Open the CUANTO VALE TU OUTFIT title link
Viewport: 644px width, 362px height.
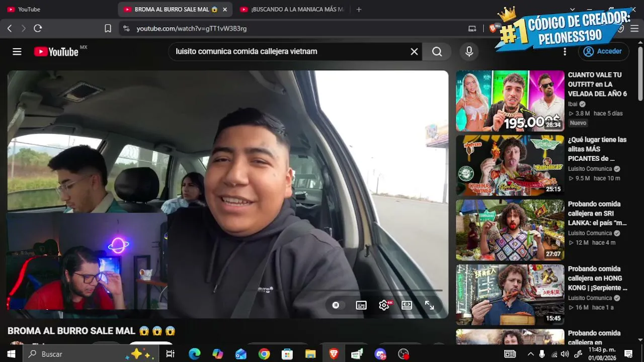(598, 84)
